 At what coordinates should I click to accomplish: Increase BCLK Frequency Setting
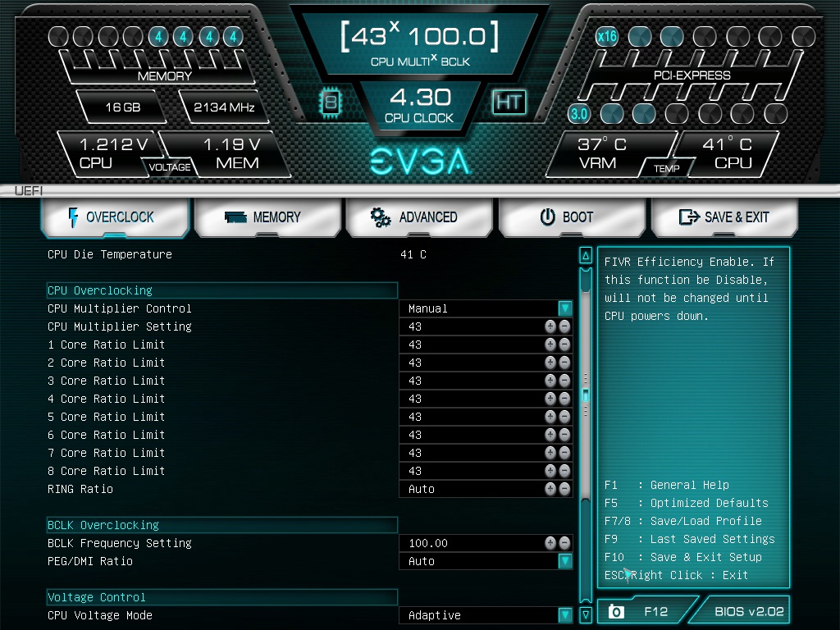(x=550, y=543)
